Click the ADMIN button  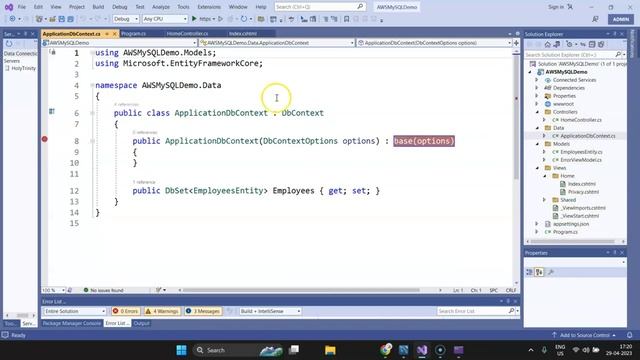click(x=621, y=19)
